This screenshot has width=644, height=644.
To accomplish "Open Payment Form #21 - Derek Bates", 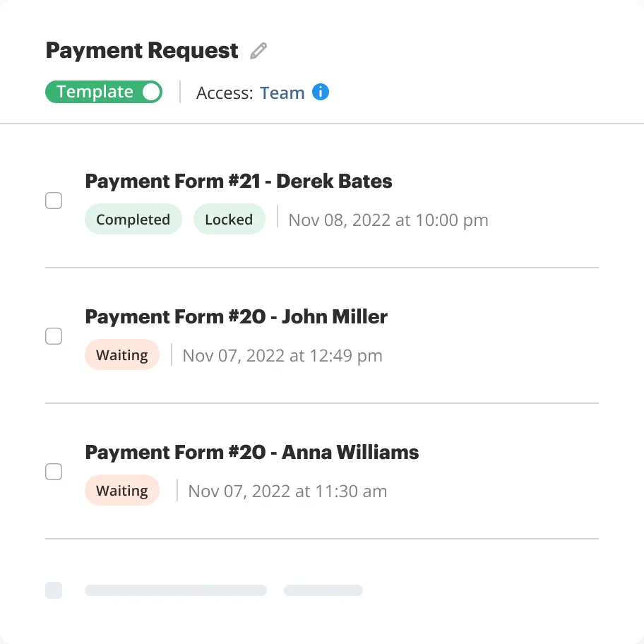I will 238,181.
